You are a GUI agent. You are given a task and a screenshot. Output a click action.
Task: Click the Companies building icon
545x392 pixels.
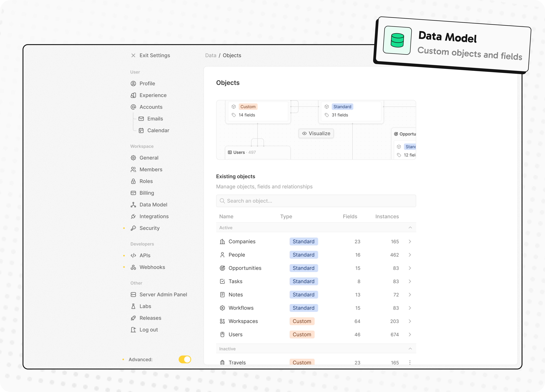pos(222,241)
